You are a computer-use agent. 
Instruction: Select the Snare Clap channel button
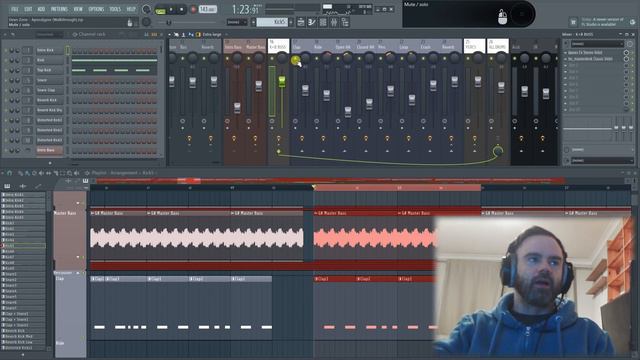50,90
